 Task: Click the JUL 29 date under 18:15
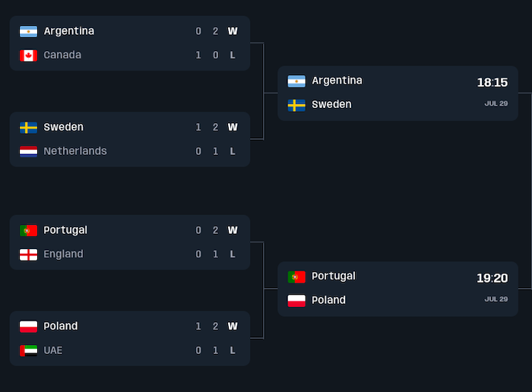coord(496,103)
